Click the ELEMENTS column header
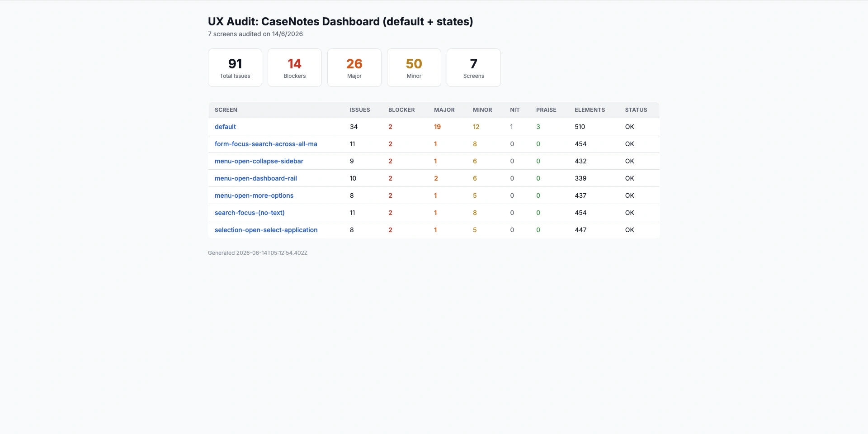 (590, 110)
